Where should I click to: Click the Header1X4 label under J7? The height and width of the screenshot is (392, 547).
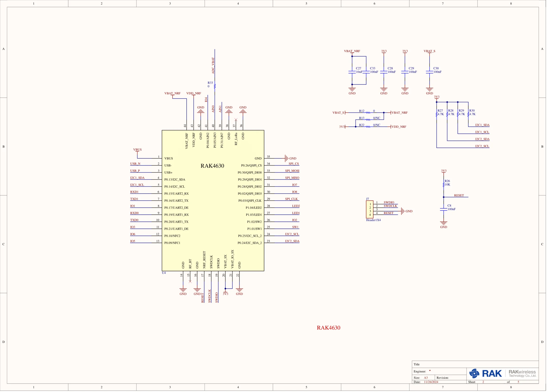click(373, 220)
